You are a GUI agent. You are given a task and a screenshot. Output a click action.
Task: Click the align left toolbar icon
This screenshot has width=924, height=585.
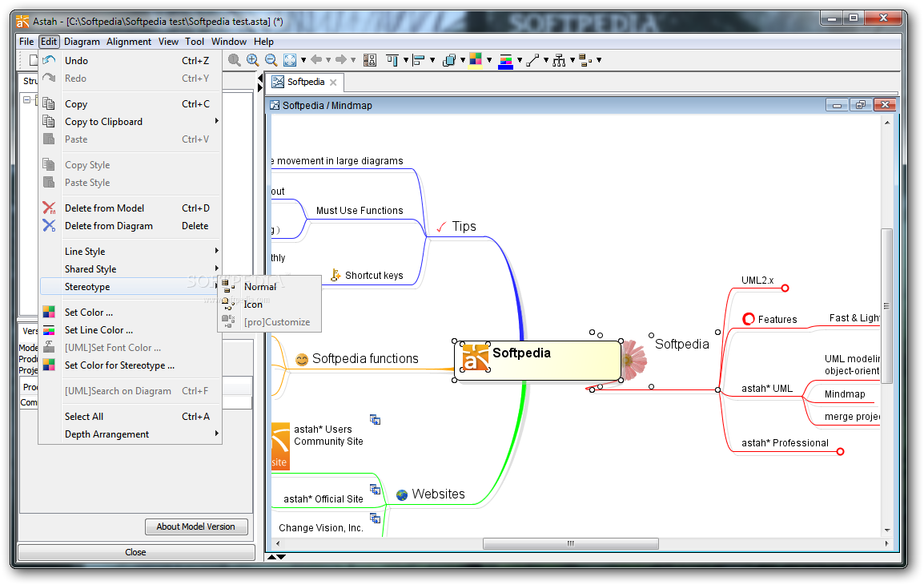pos(419,60)
